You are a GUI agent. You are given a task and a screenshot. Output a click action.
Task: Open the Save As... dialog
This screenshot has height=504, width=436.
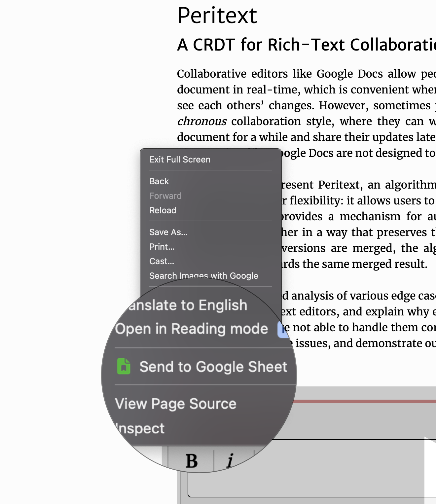point(168,232)
